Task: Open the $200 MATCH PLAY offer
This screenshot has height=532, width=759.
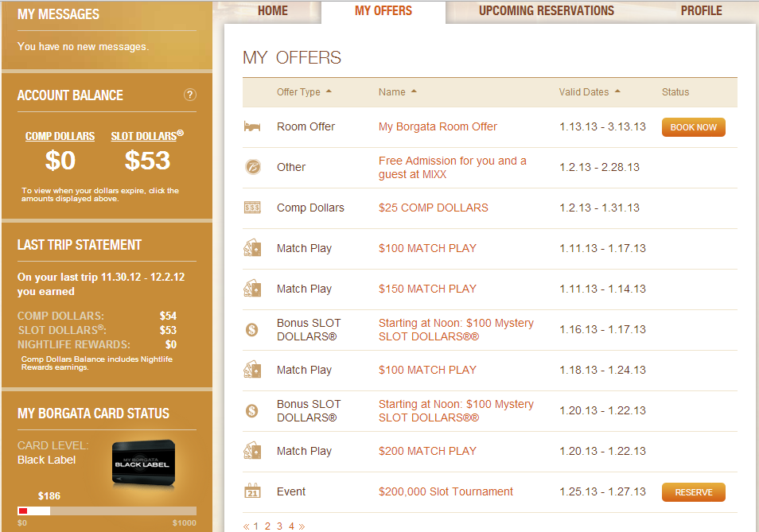Action: [427, 451]
